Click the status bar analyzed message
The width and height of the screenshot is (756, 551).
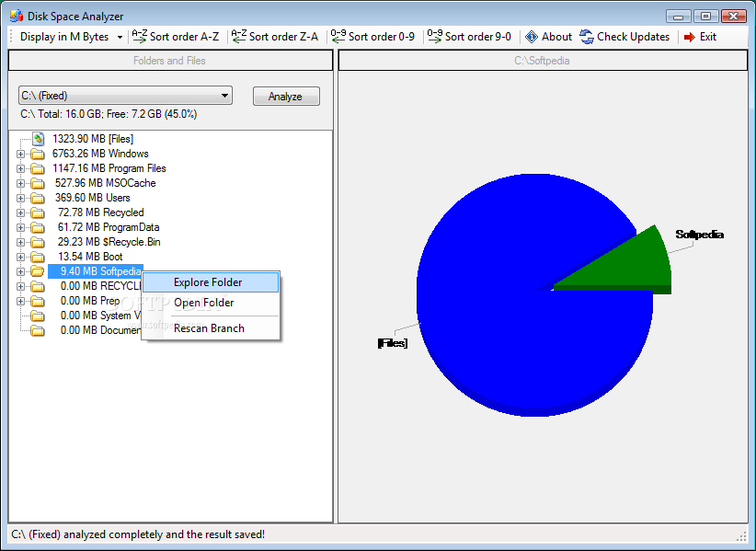pyautogui.click(x=138, y=534)
